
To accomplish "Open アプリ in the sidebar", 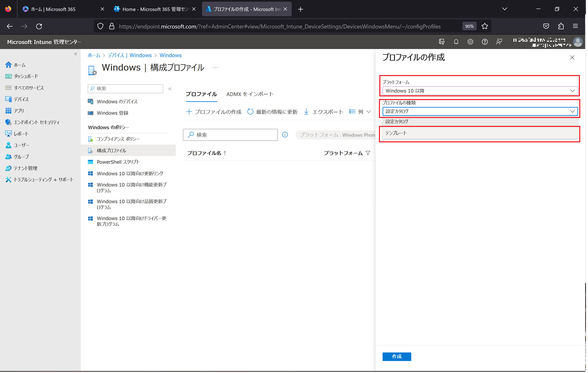I will tap(15, 111).
